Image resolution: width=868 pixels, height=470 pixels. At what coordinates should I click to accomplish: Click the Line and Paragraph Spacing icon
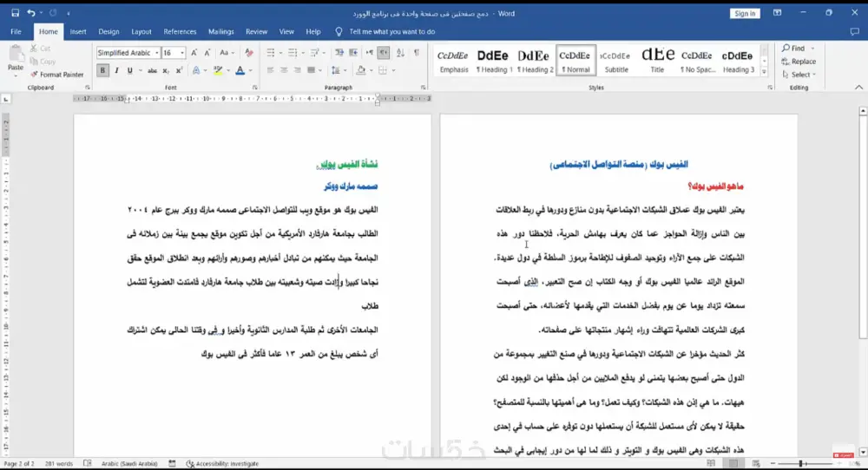tap(335, 70)
